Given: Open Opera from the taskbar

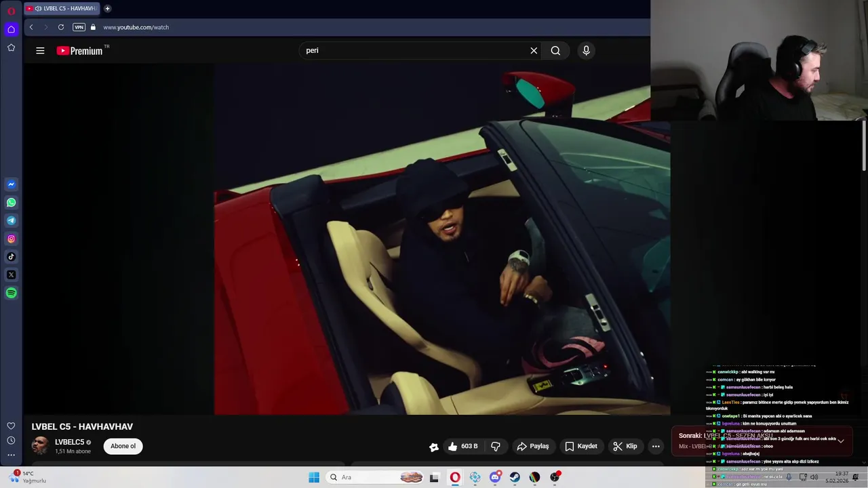Looking at the screenshot, I should (455, 477).
